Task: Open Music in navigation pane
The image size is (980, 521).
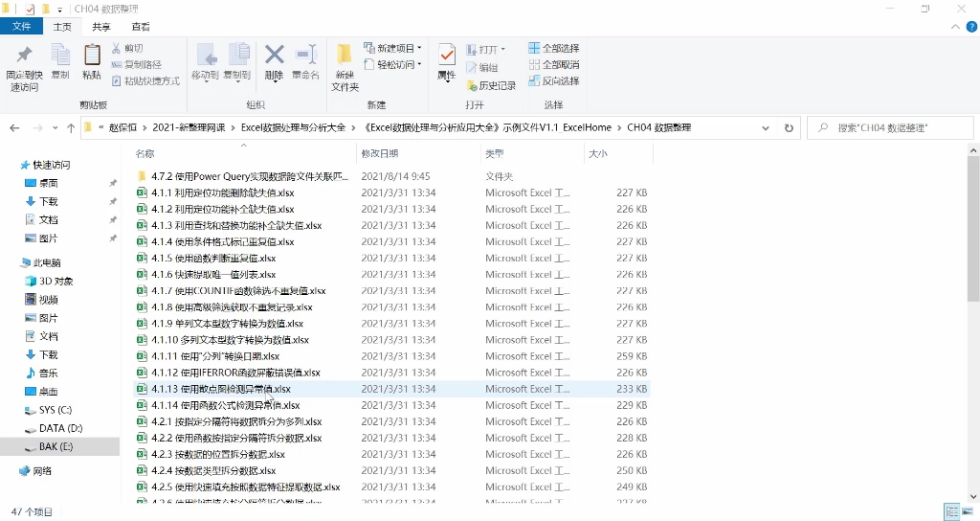Action: tap(41, 373)
